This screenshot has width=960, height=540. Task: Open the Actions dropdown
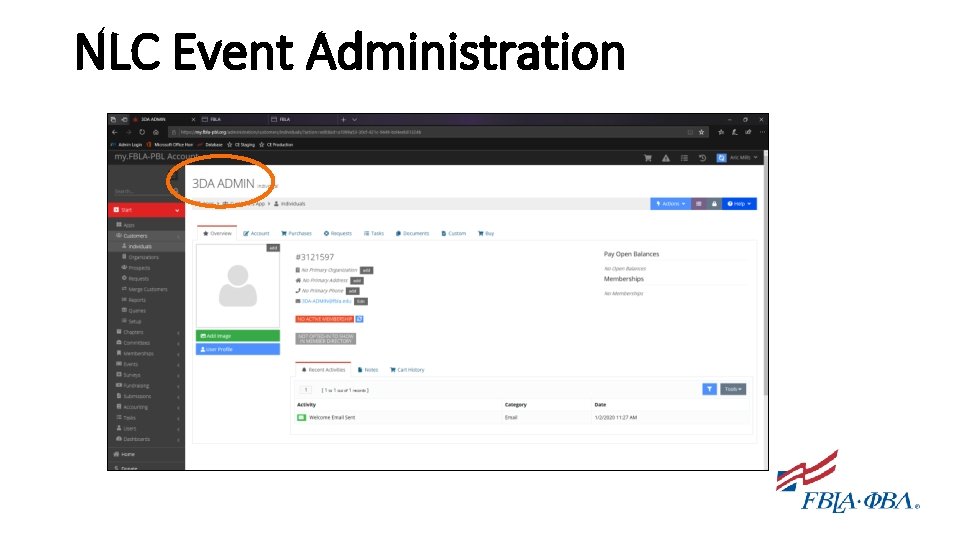670,204
